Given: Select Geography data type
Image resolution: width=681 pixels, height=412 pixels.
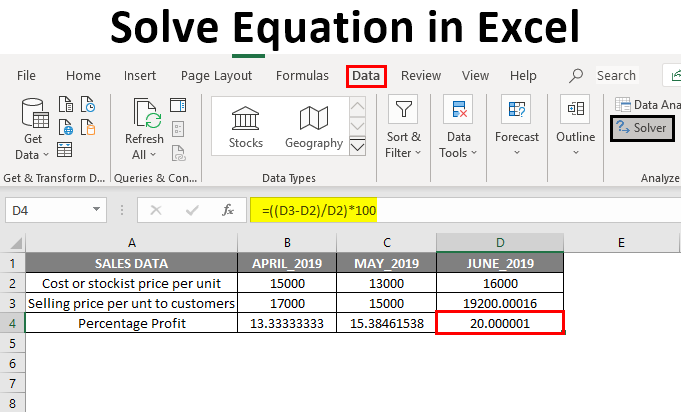Looking at the screenshot, I should 314,127.
